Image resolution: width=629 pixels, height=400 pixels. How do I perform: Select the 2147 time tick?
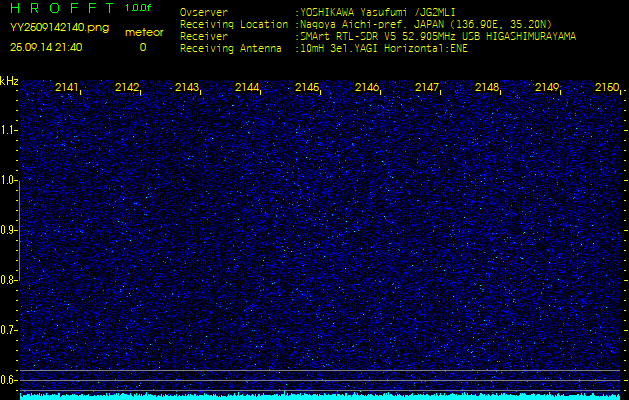(427, 88)
